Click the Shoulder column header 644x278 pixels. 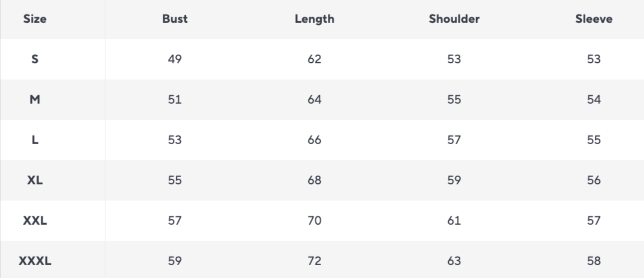coord(454,19)
